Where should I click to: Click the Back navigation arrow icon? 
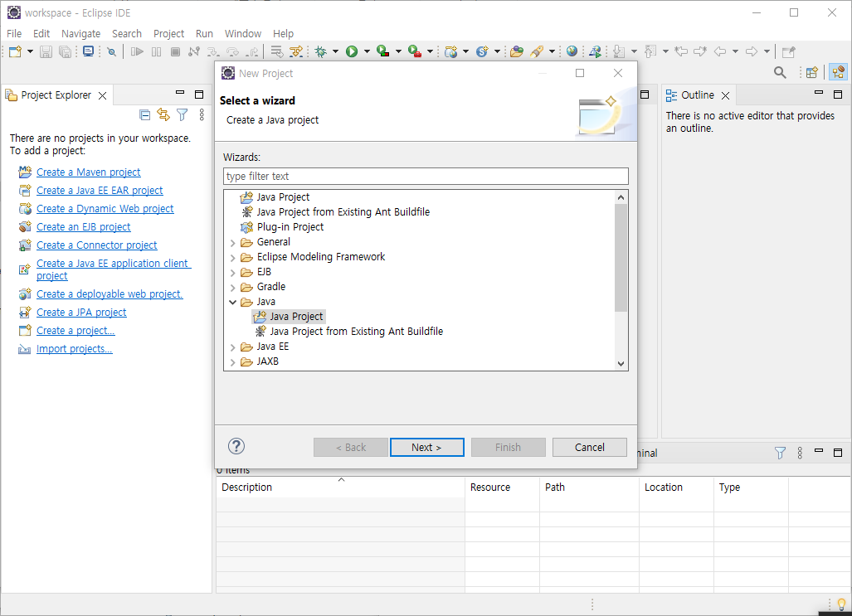point(720,51)
